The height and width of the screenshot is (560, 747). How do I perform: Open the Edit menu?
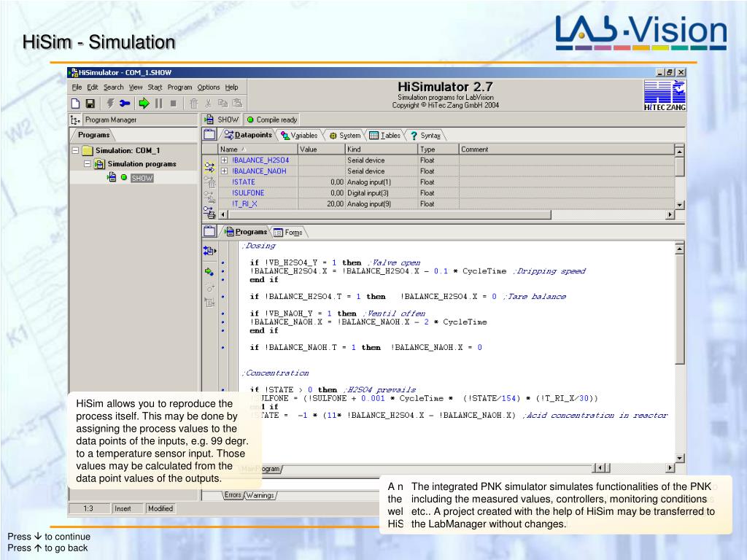tap(93, 87)
